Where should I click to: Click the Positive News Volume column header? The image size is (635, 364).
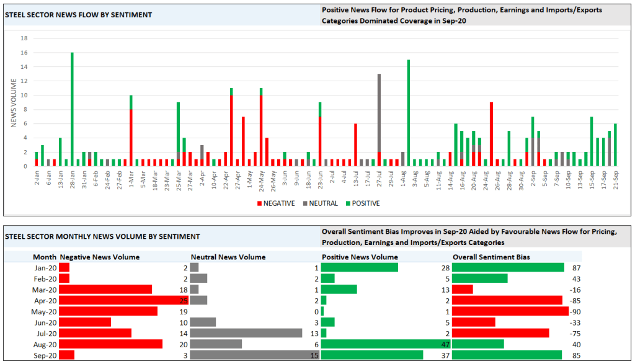pyautogui.click(x=359, y=257)
